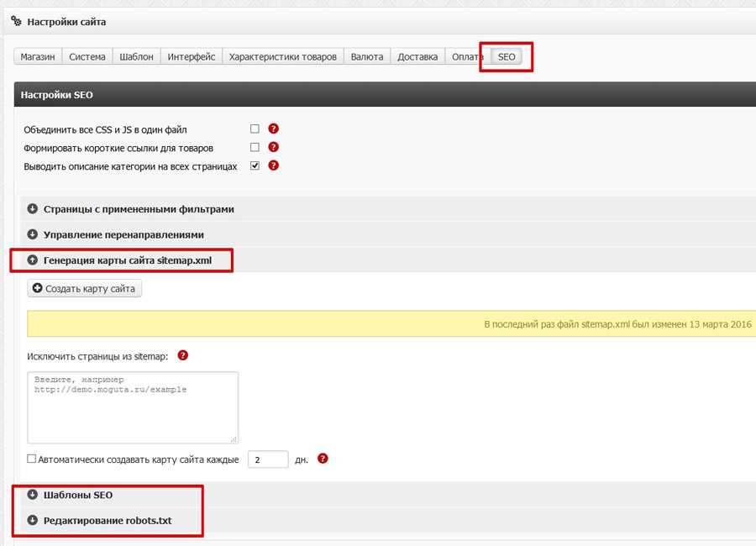Enable 'Автоматически создавать карту сайта' checkbox
The width and height of the screenshot is (756, 546).
(x=32, y=459)
